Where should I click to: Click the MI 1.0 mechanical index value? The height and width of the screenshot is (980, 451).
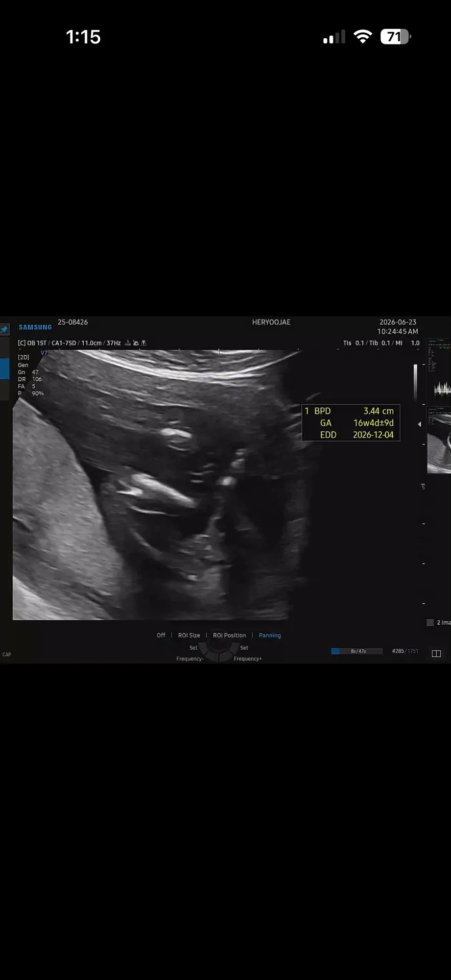(x=408, y=343)
